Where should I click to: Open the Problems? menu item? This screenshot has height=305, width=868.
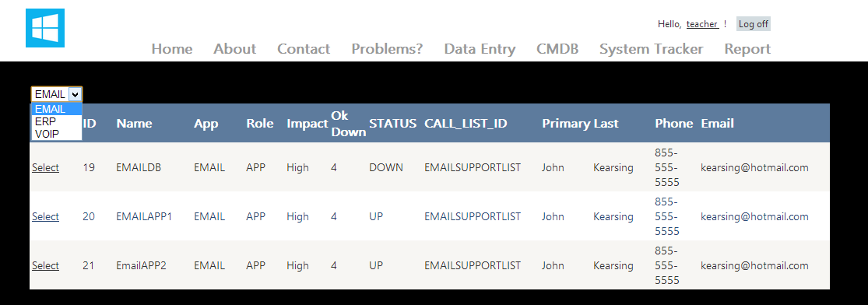click(387, 49)
